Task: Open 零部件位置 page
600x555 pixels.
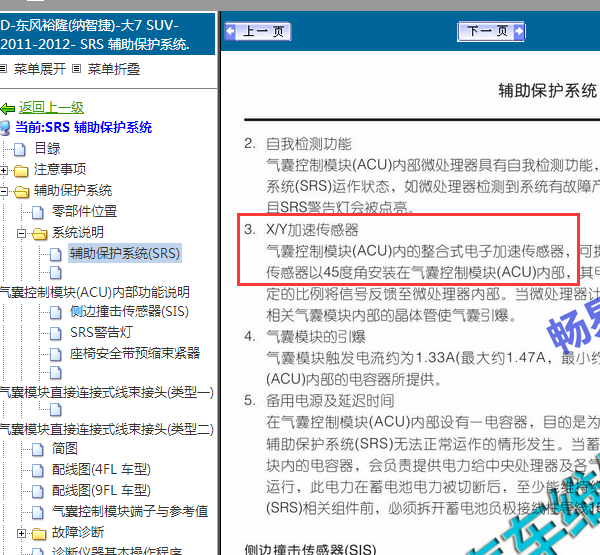Action: tap(84, 211)
